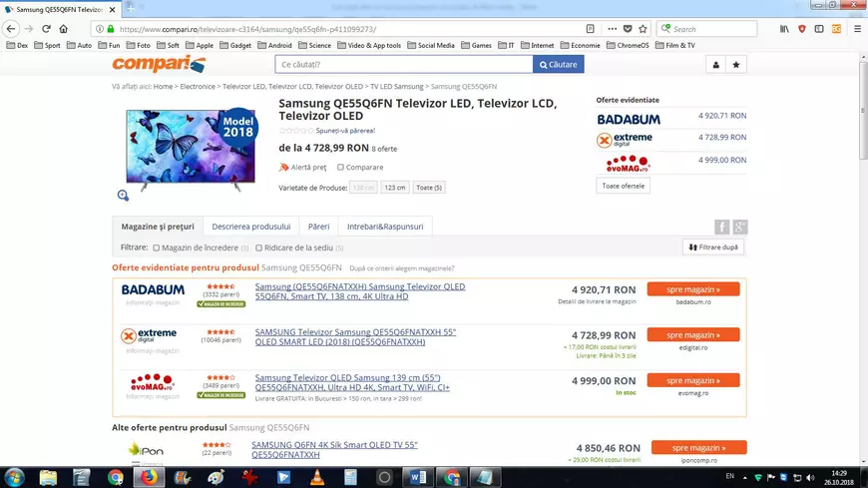
Task: Open Badabum Samsung QE55Q6FNATXXH offer title
Action: pos(360,291)
